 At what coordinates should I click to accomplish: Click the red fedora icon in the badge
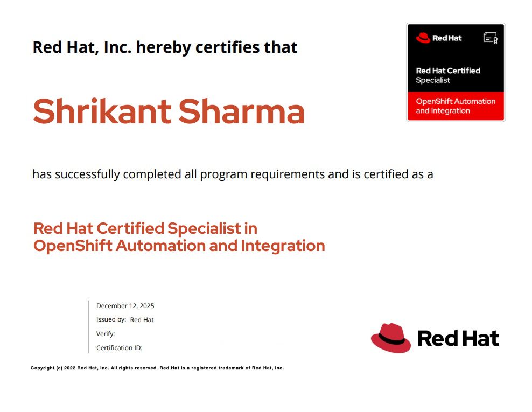(x=423, y=38)
